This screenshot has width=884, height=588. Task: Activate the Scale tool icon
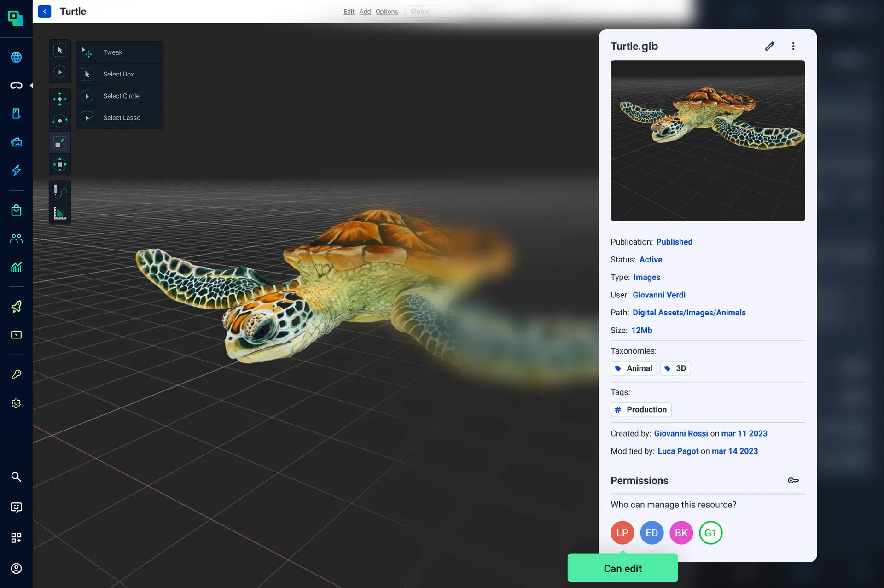click(x=60, y=143)
